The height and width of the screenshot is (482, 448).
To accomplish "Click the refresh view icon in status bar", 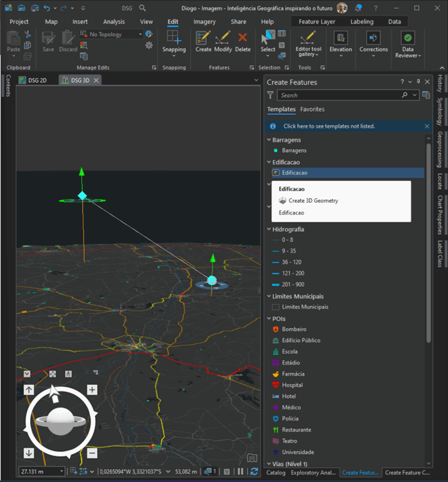I will coord(254,472).
